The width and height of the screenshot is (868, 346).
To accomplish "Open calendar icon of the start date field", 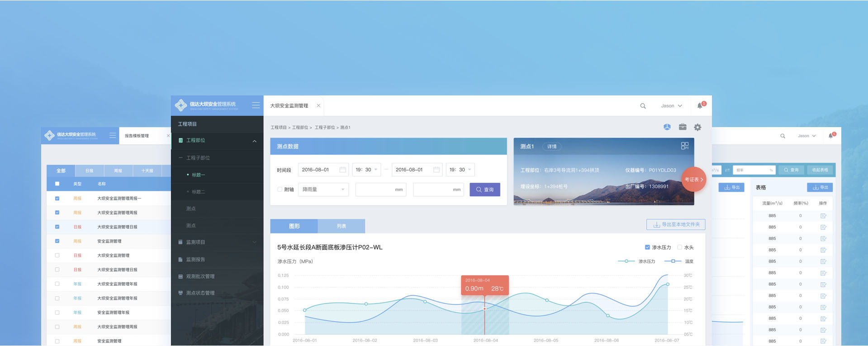I will 342,170.
